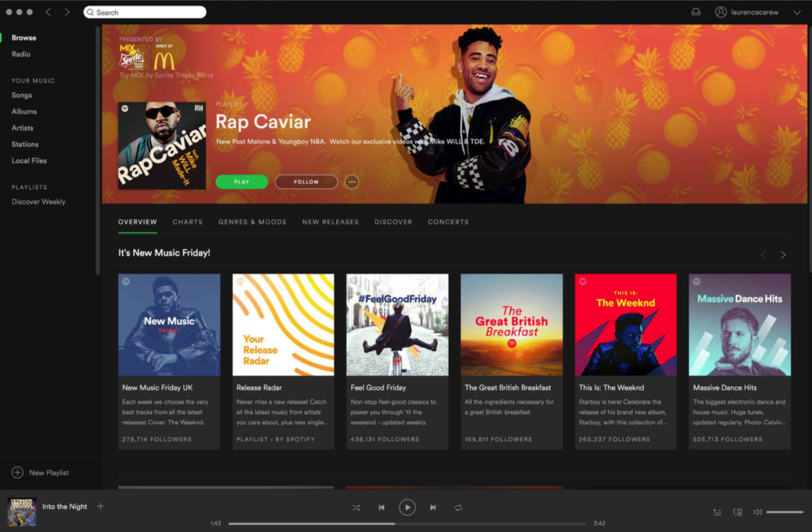Screen dimensions: 812x532
Task: Open Albums in Your Music
Action: click(24, 111)
